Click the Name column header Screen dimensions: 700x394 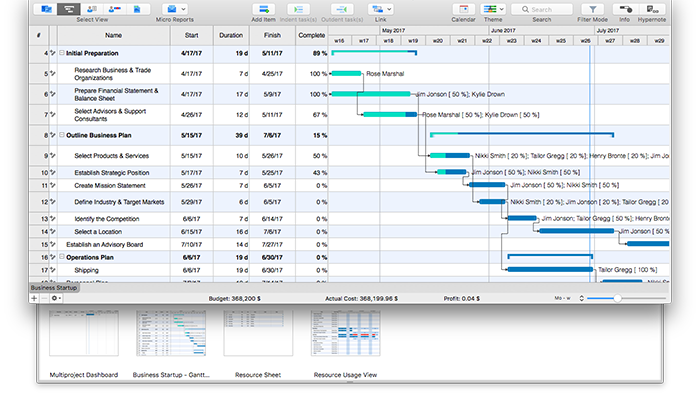coord(113,35)
